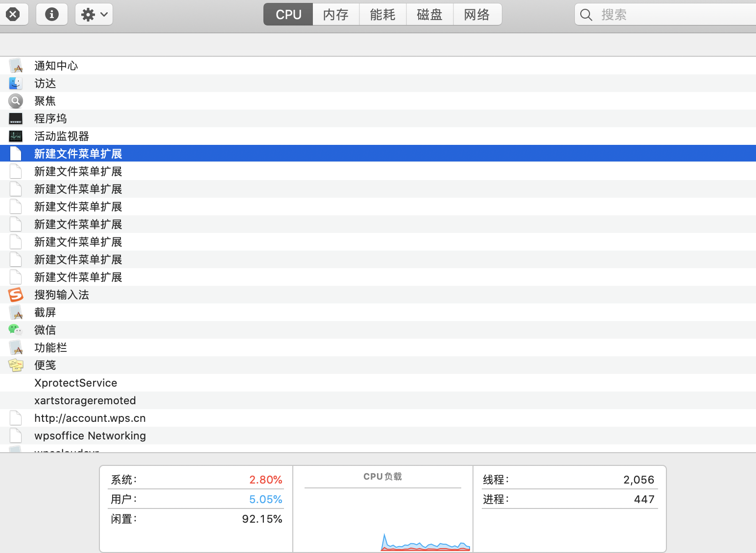This screenshot has width=756, height=553.
Task: Switch to the 能耗 tab
Action: pyautogui.click(x=382, y=15)
